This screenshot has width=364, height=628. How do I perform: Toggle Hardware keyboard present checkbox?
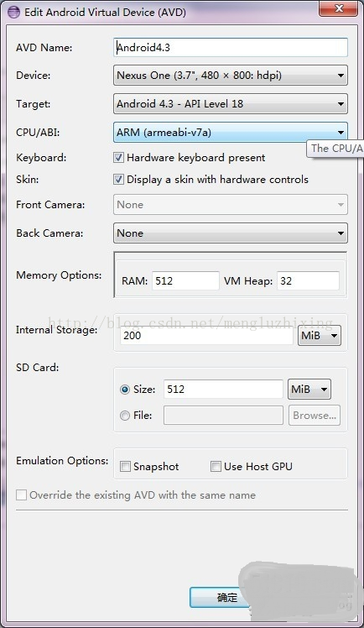pyautogui.click(x=118, y=157)
